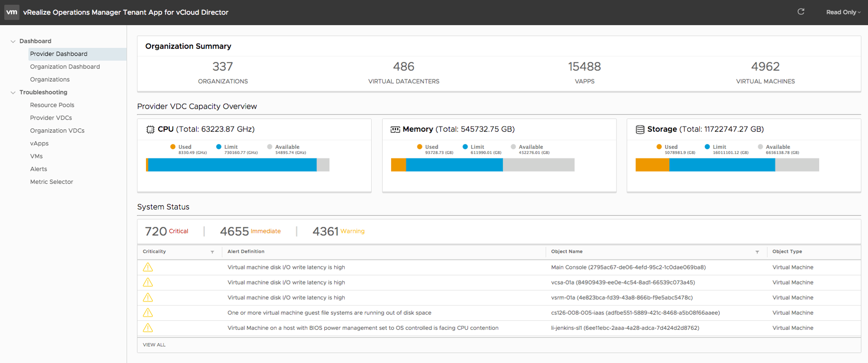
Task: Click warning icon for vsrm-01a row
Action: point(148,298)
